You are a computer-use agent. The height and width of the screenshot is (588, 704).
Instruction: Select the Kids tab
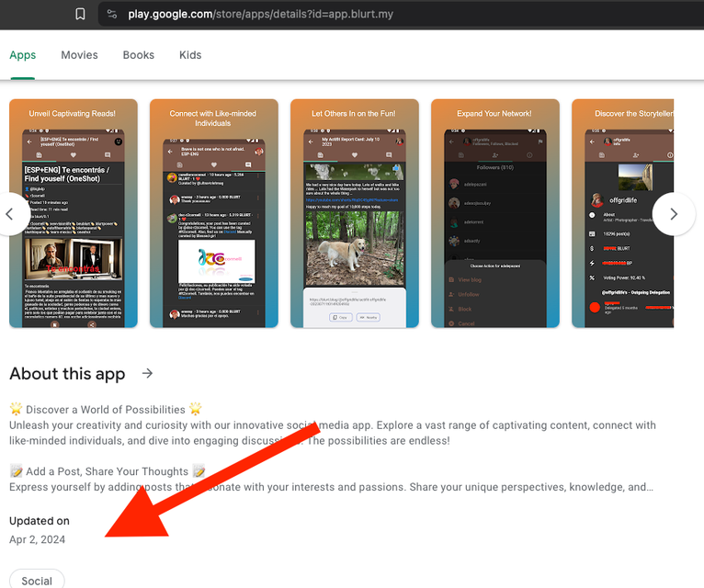click(x=190, y=55)
